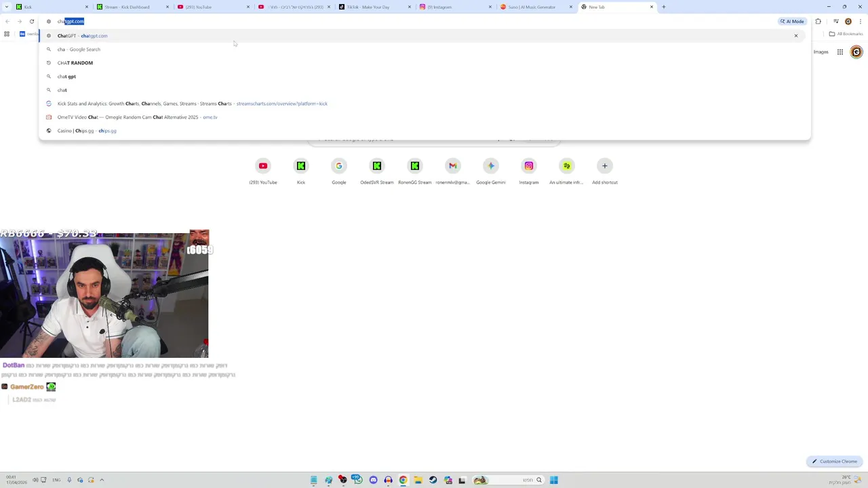Screen dimensions: 868x488
Task: Reload the current page
Action: 32,21
